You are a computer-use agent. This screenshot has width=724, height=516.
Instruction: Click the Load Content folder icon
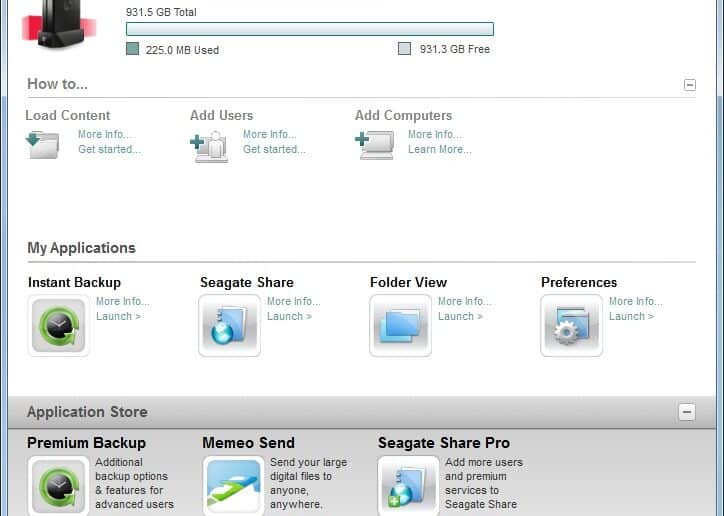(42, 145)
